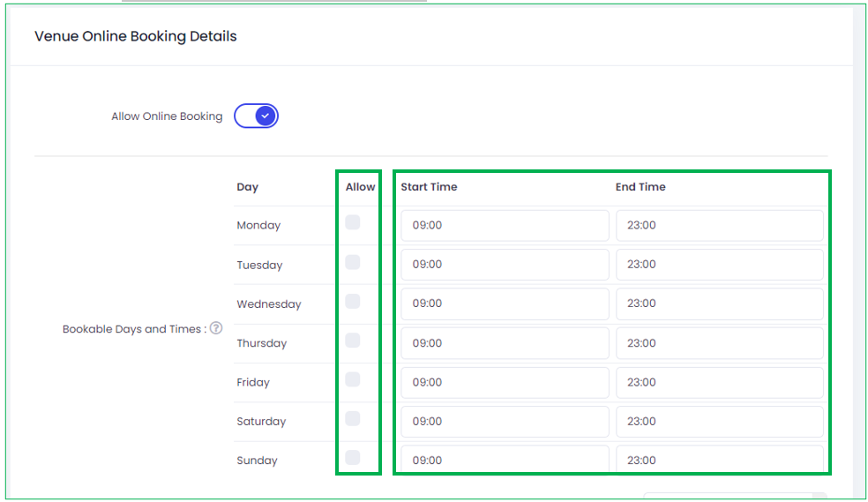The width and height of the screenshot is (868, 502).
Task: Edit the Friday End Time field
Action: pos(720,382)
